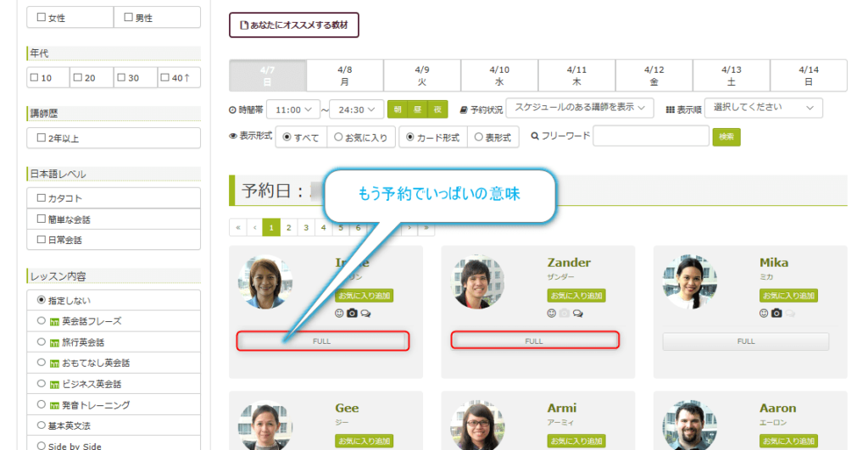The height and width of the screenshot is (450, 868).
Task: Go to page 4 of results
Action: coord(323,227)
